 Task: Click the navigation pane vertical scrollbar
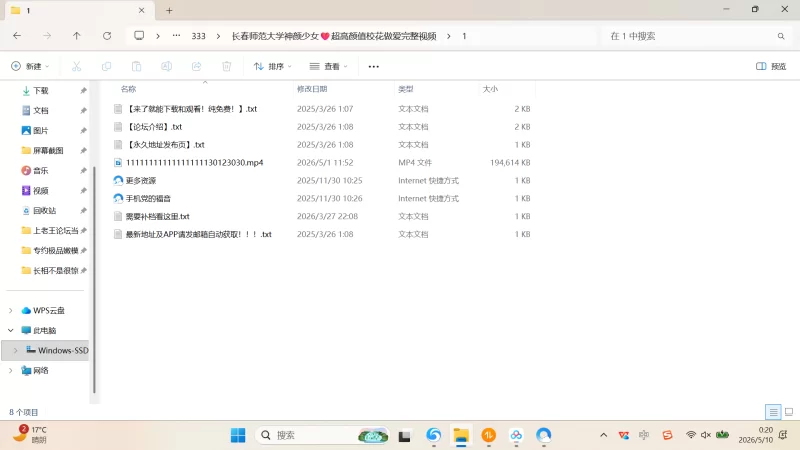94,280
